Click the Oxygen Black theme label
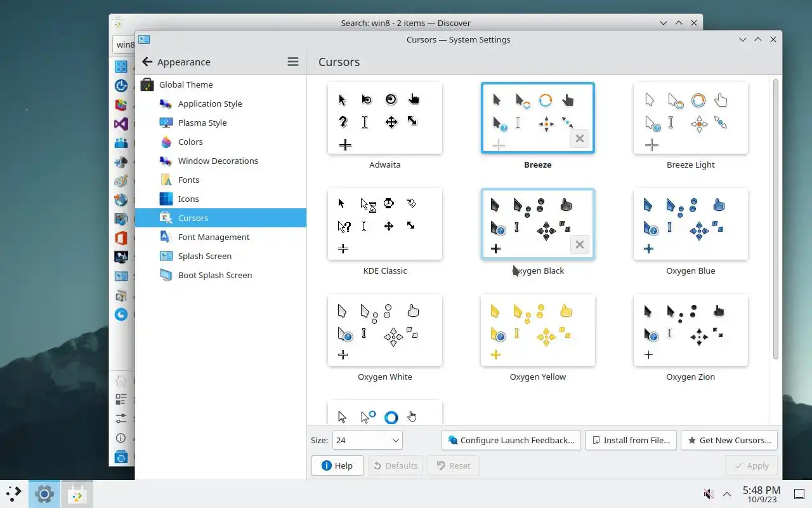The height and width of the screenshot is (508, 812). 538,271
